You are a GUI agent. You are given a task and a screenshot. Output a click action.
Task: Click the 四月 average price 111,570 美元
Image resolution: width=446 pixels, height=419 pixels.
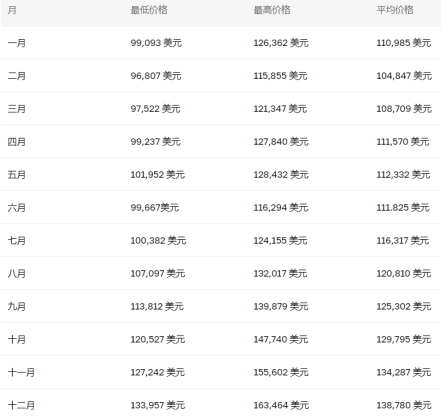[403, 142]
